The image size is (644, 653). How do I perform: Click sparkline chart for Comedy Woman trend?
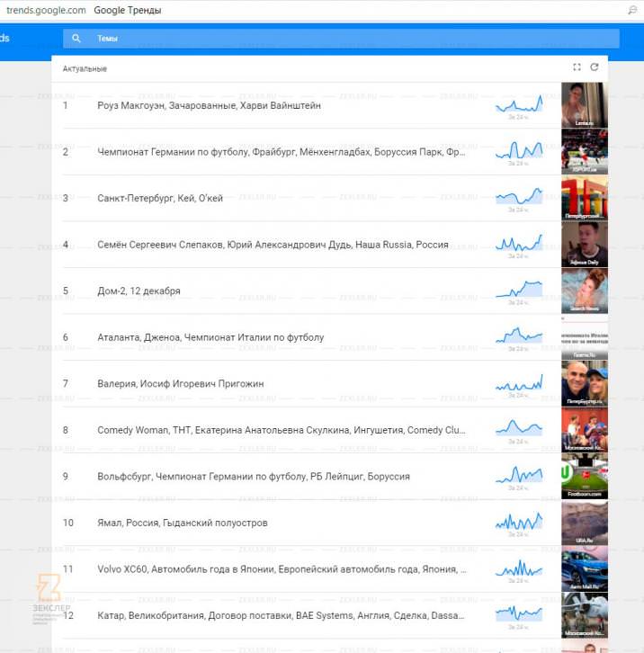coord(519,428)
